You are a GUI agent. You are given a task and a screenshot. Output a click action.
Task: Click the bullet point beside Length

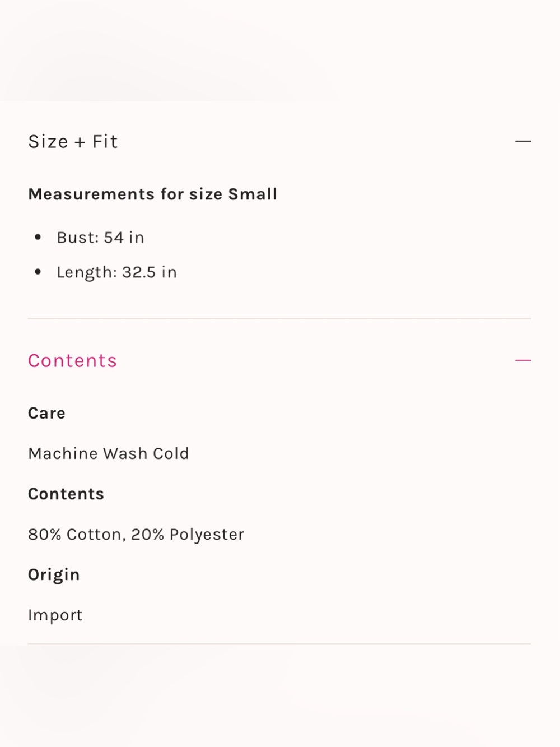tap(38, 272)
